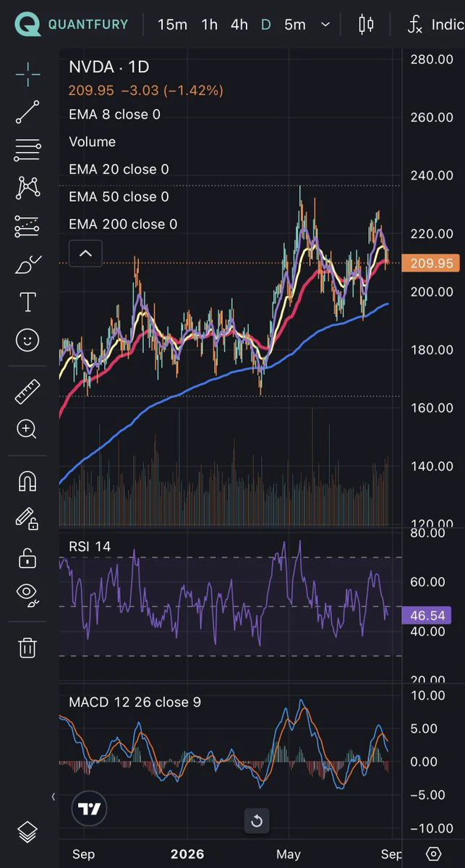Select the EMA 20 close 0 legend

click(x=119, y=169)
